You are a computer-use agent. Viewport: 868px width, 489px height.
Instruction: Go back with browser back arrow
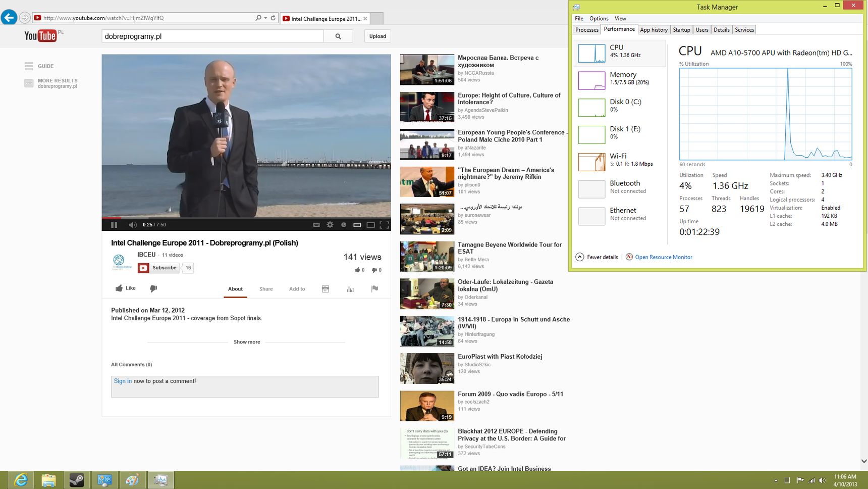[x=9, y=18]
